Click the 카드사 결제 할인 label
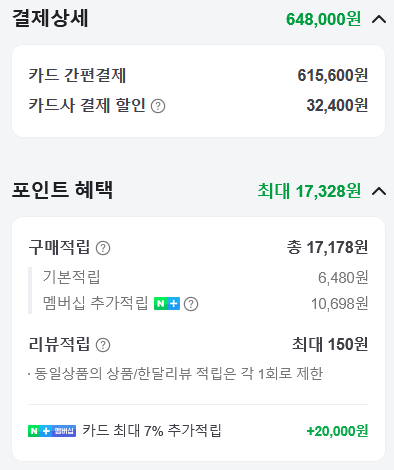This screenshot has width=394, height=470. 87,106
